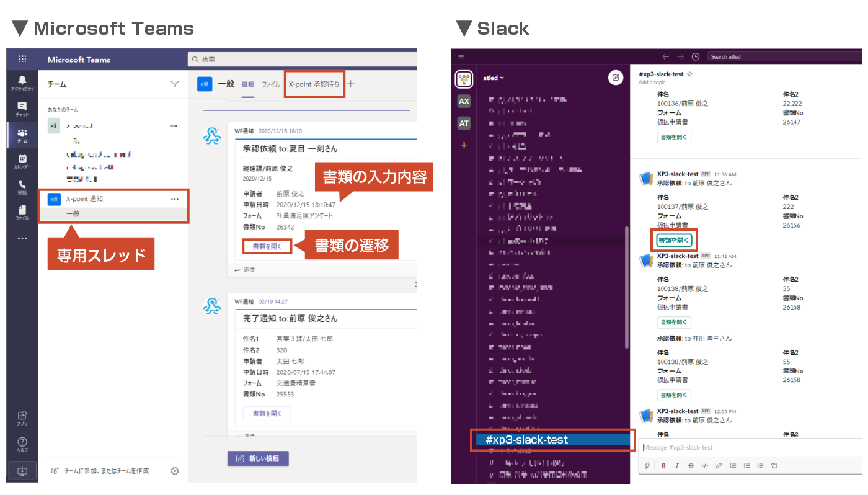This screenshot has width=868, height=495.
Task: Click the Message #xp3-slack-test input
Action: coord(750,447)
